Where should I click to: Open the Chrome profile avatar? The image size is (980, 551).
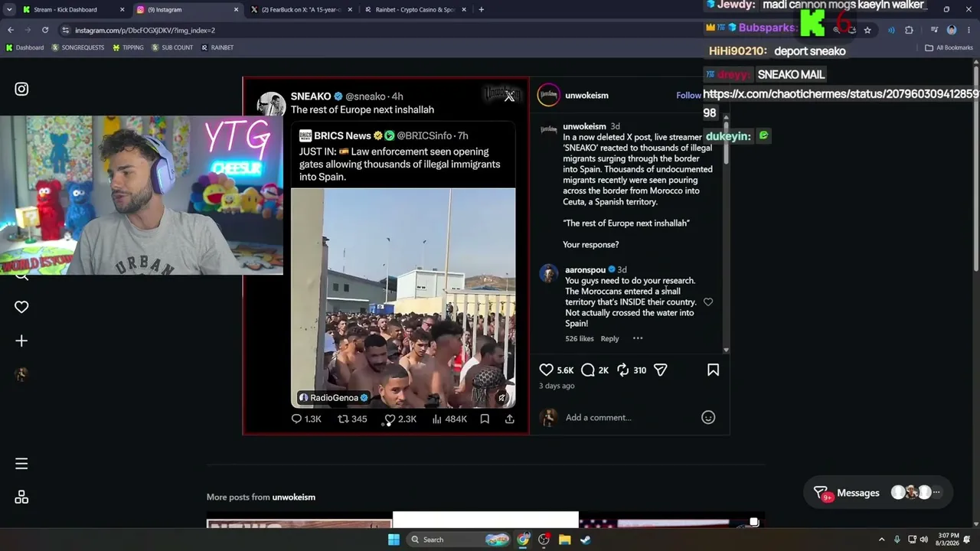pos(952,30)
